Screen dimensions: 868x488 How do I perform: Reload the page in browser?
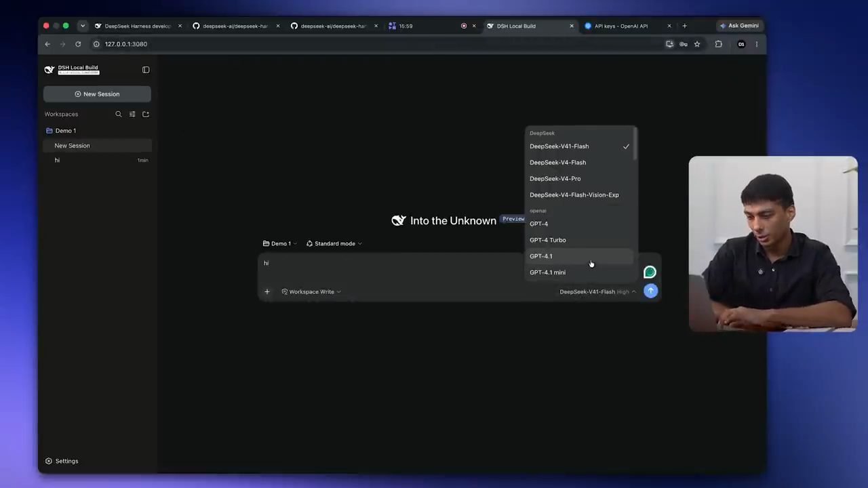point(78,44)
